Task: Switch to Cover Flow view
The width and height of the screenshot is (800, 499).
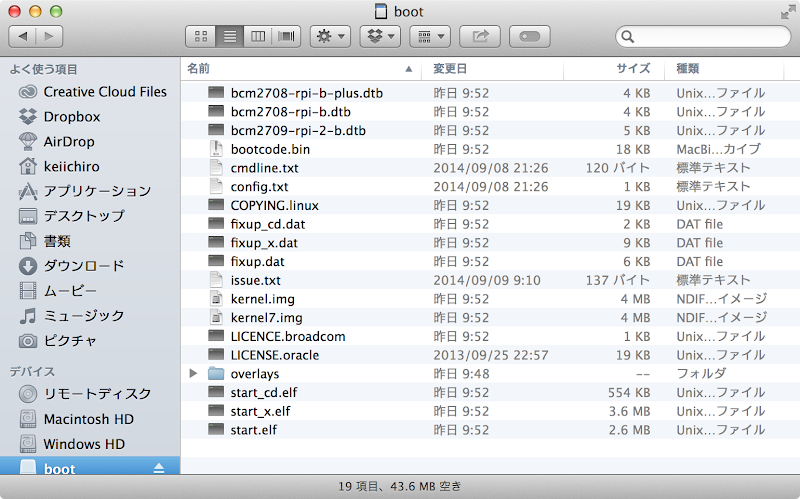Action: coord(287,36)
